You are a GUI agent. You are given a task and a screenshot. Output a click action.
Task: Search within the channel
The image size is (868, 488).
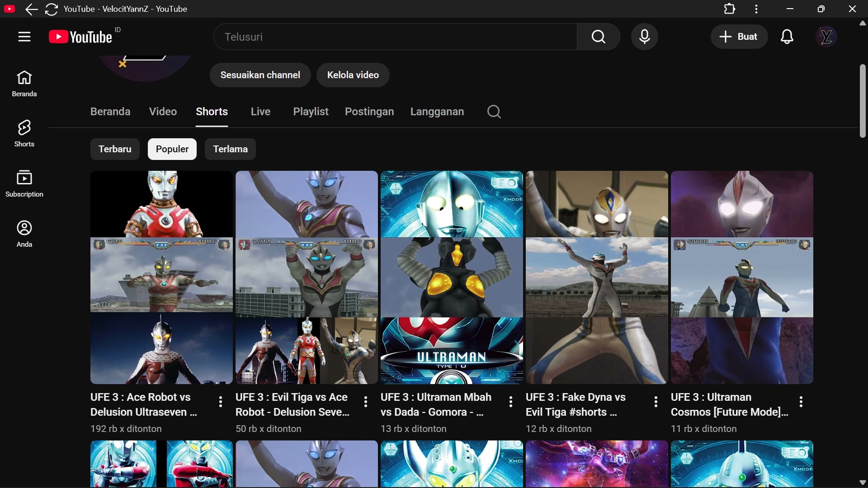coord(494,112)
